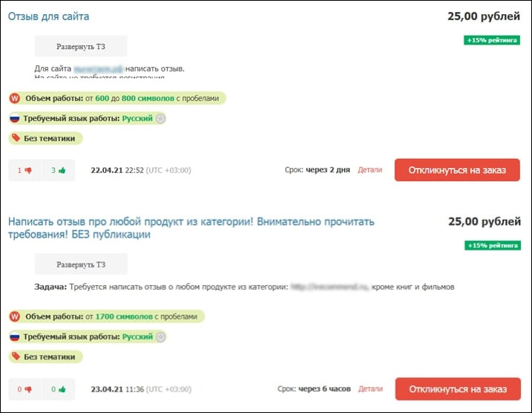Click the Russian flag icon in the first order
The width and height of the screenshot is (532, 413).
15,118
